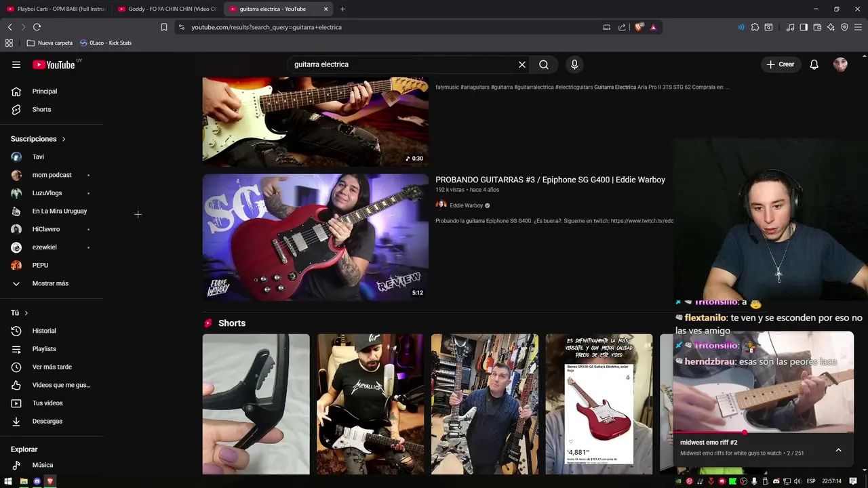Share the page via the share icon
The height and width of the screenshot is (488, 868).
[x=622, y=27]
